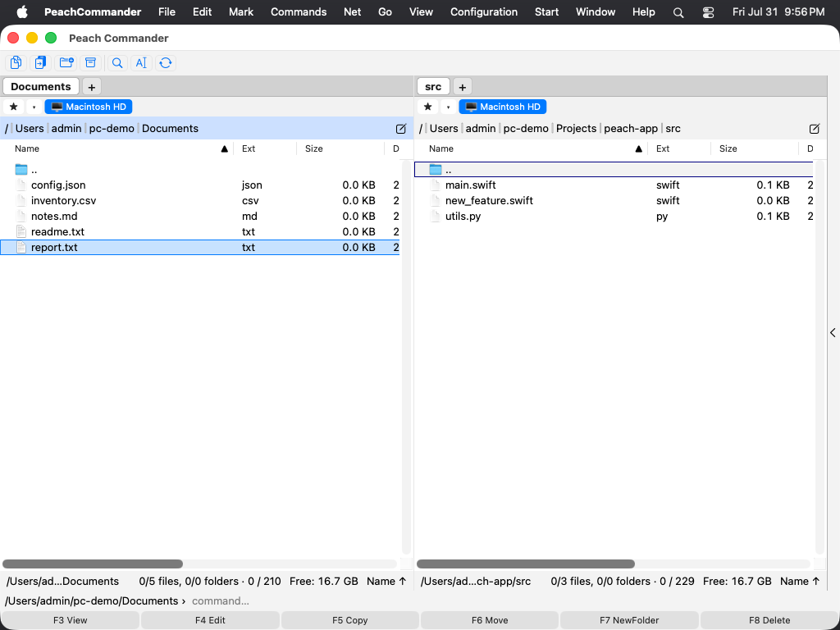Click the file icon beside report.txt

[x=21, y=247]
